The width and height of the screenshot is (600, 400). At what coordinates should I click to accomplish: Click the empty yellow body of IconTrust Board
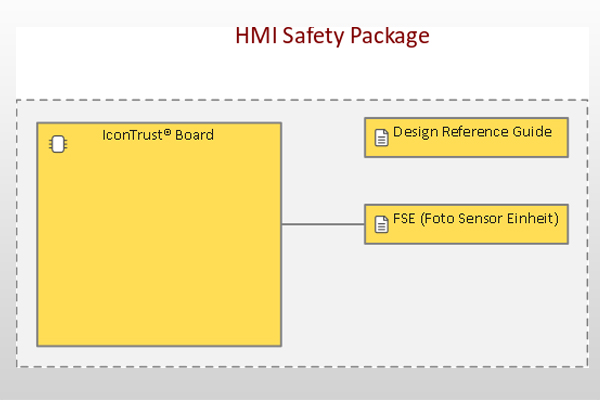coord(159,249)
